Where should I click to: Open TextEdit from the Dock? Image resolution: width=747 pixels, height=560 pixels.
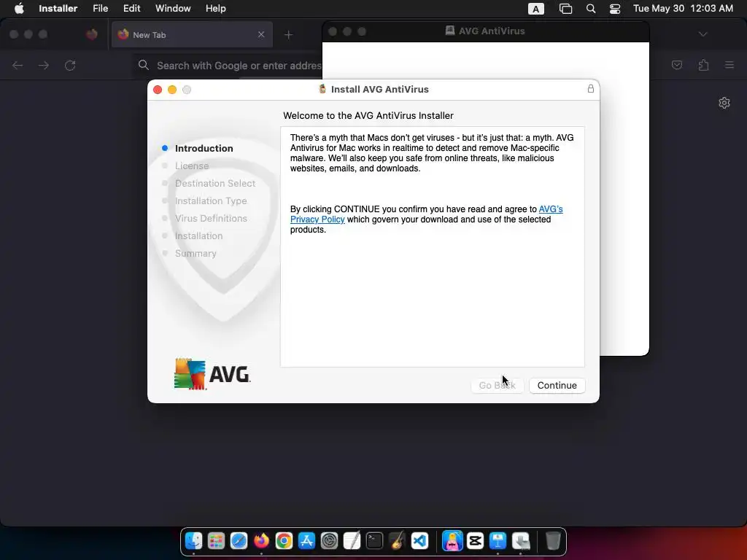[352, 541]
